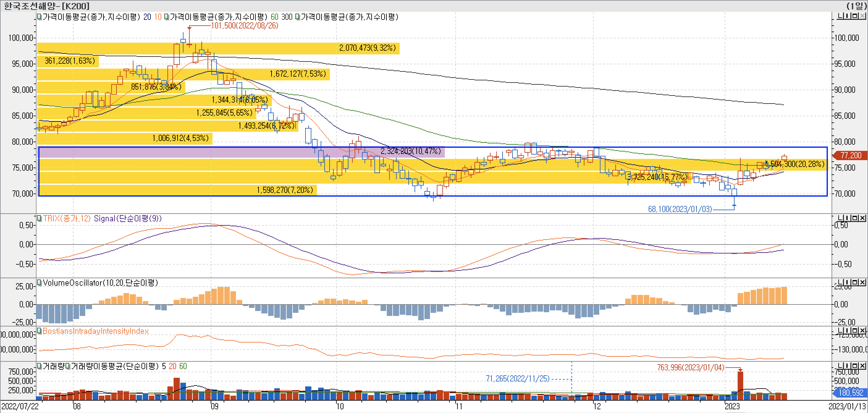This screenshot has height=413, width=868.
Task: Toggle green marker before 60 300 moving average legend
Action: coord(166,17)
